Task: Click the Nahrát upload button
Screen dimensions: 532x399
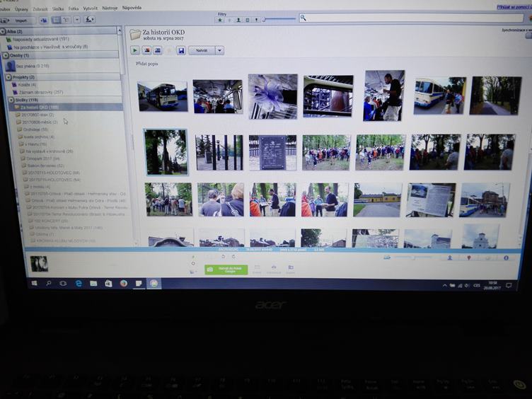Action: tap(202, 50)
